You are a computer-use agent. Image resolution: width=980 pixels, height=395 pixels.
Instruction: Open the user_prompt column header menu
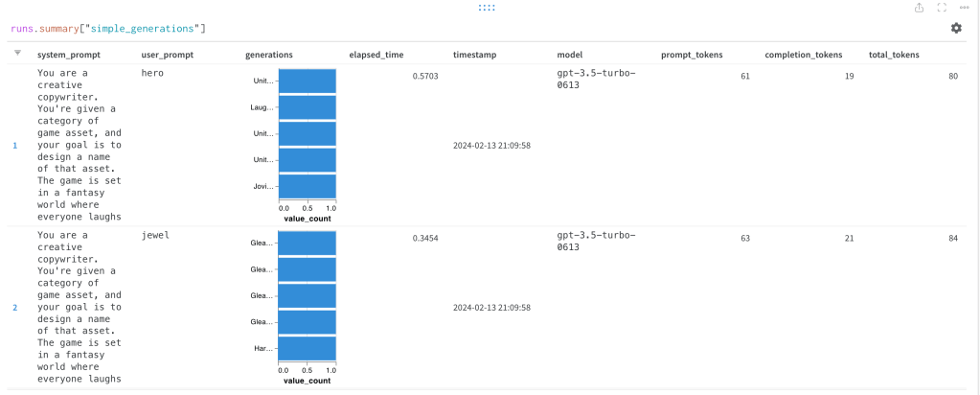(167, 56)
